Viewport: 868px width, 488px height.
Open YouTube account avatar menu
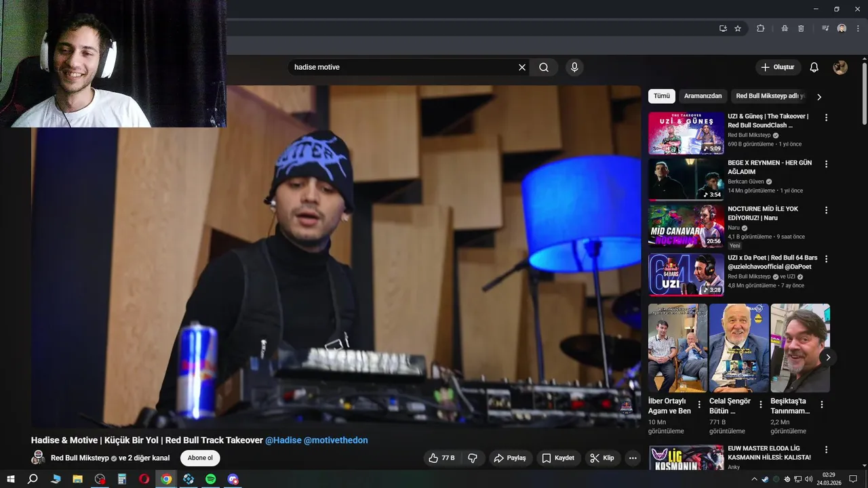point(840,67)
